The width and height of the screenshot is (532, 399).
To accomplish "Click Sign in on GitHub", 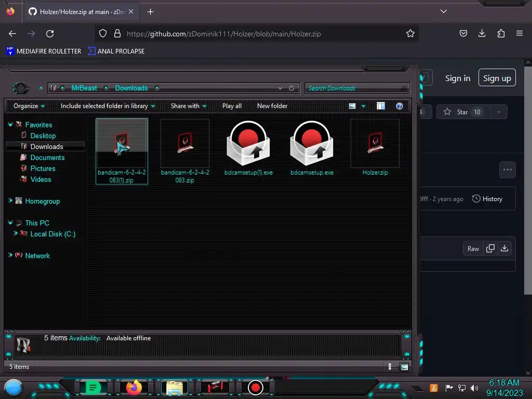I will (x=458, y=78).
